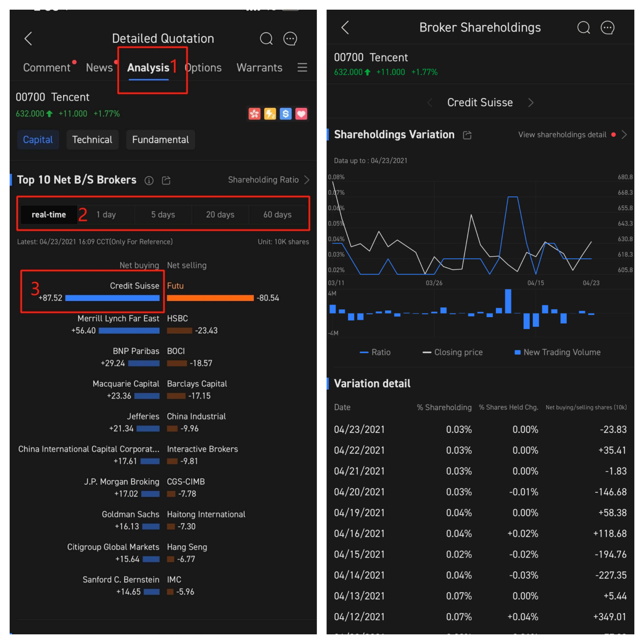Select the 04/23/2021 variation detail row
The image size is (644, 644).
[480, 429]
